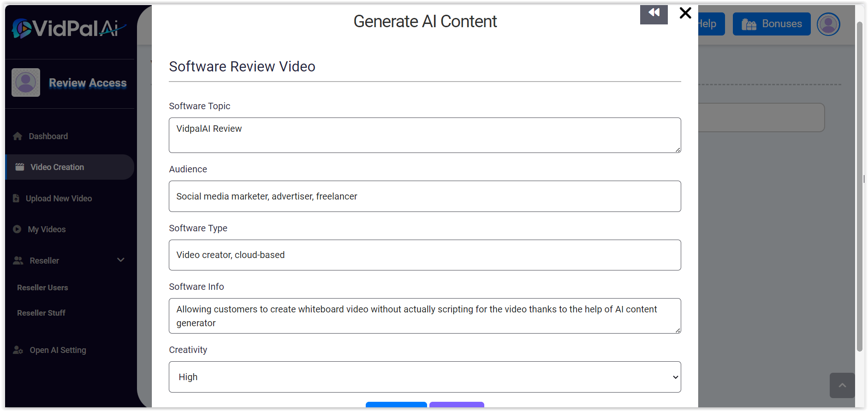Click the Creativity label
The width and height of the screenshot is (868, 411).
[x=188, y=350]
